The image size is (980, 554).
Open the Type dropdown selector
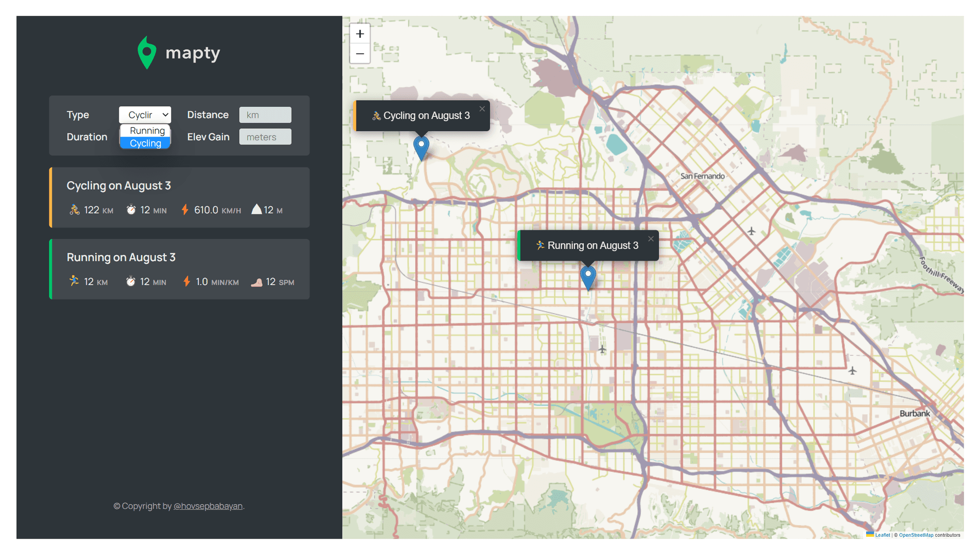pos(145,115)
